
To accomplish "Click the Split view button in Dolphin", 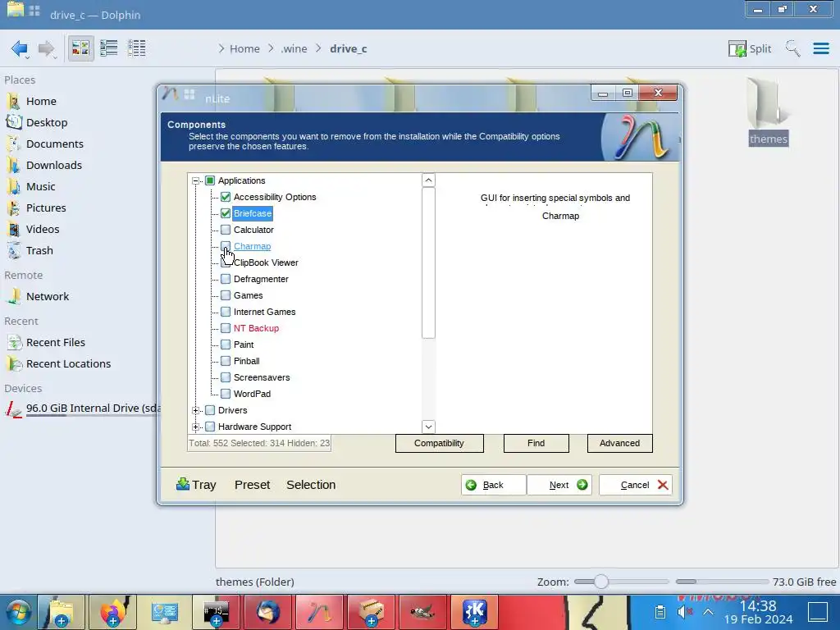I will tap(750, 48).
